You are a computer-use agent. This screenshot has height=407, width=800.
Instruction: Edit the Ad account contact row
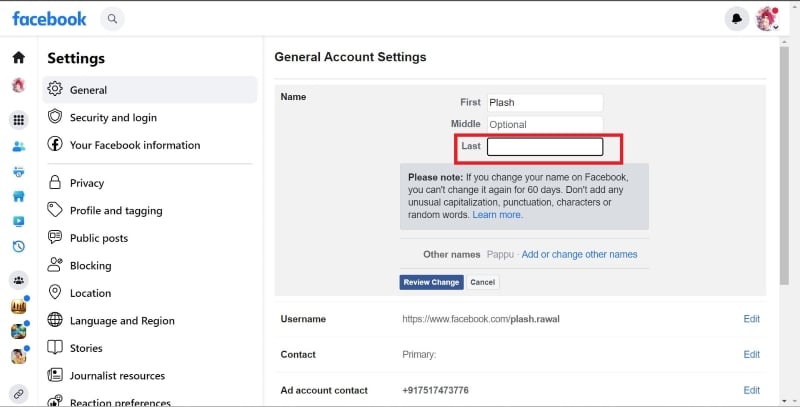(752, 390)
